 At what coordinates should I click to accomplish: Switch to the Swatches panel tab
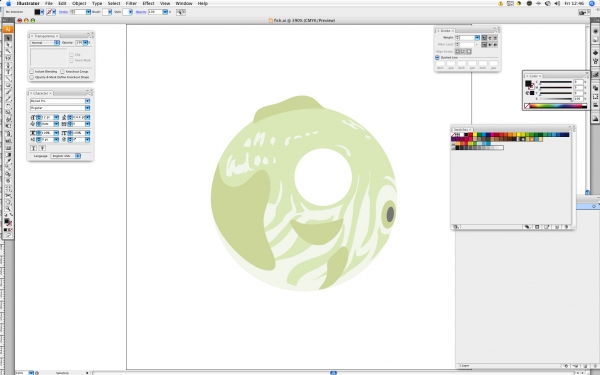tap(461, 130)
